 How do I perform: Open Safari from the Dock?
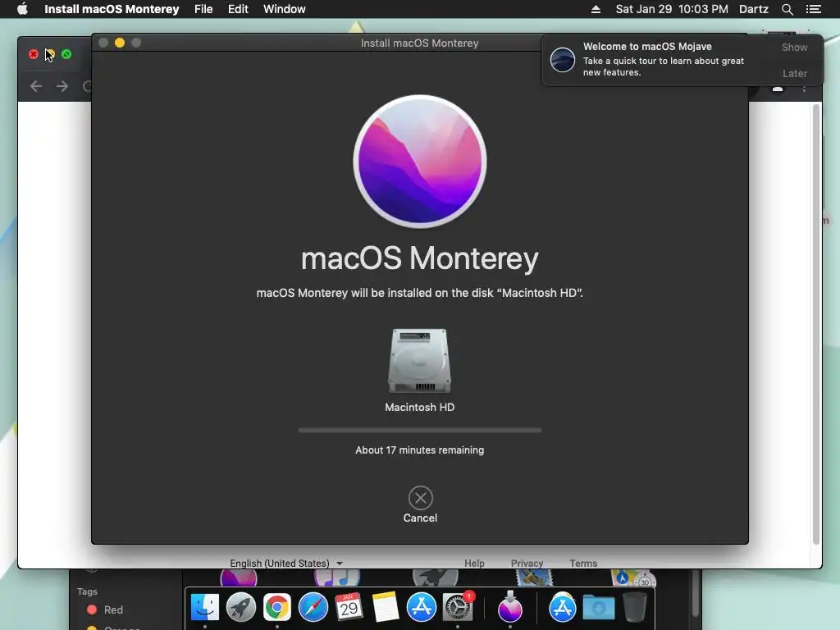click(x=313, y=608)
